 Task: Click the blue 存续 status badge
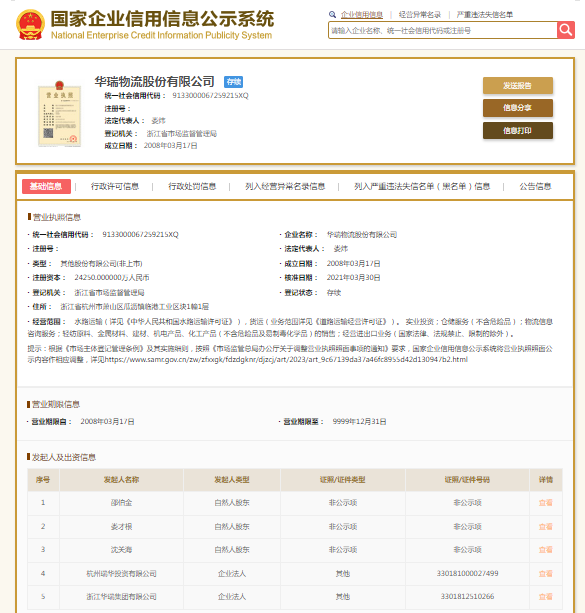[x=233, y=82]
